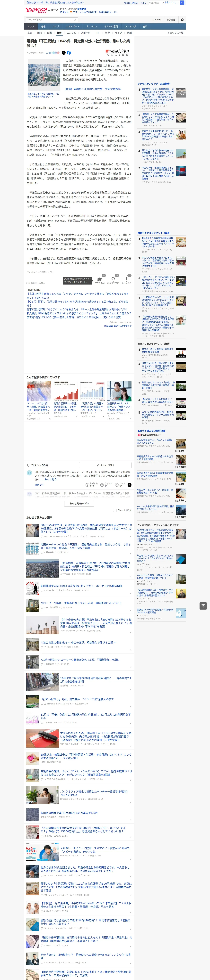Open settings via the gear icon

182,20
